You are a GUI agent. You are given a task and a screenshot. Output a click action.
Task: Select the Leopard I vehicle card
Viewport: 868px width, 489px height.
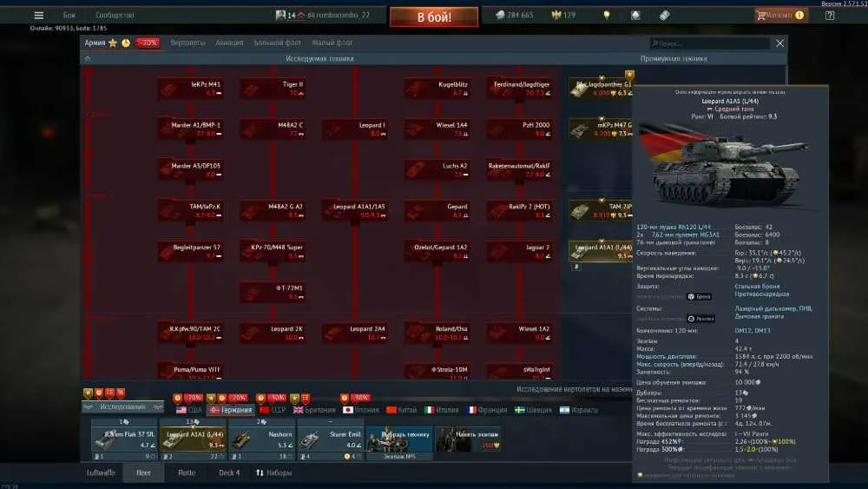[x=355, y=129]
